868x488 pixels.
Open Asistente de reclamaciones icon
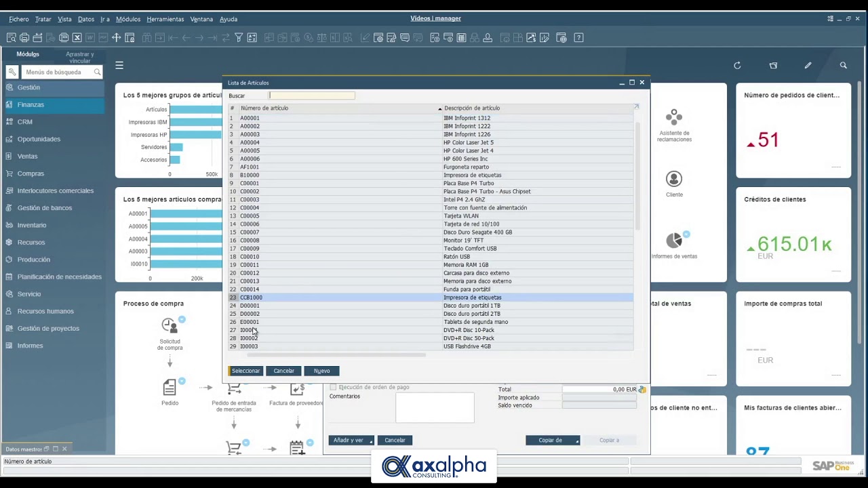click(674, 117)
